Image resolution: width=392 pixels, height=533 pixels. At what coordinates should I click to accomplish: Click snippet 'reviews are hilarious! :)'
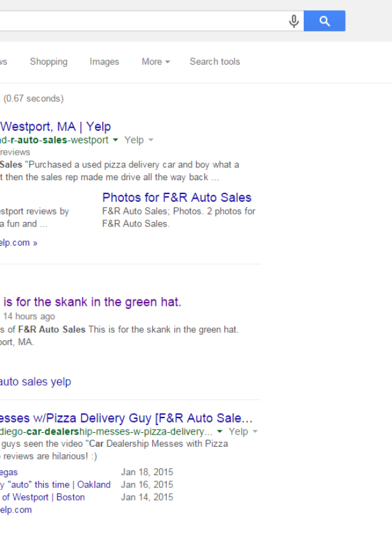point(50,456)
